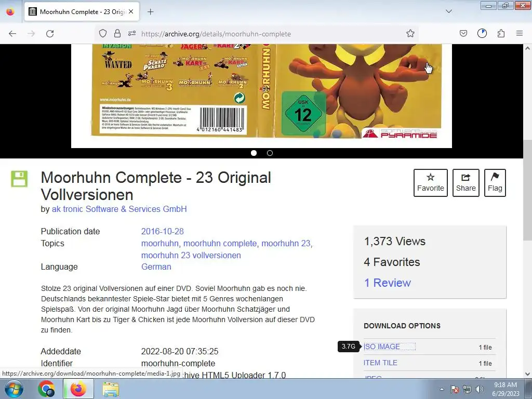Screen dimensions: 532x399
Task: Jump to the 1 Review link
Action: tap(387, 283)
